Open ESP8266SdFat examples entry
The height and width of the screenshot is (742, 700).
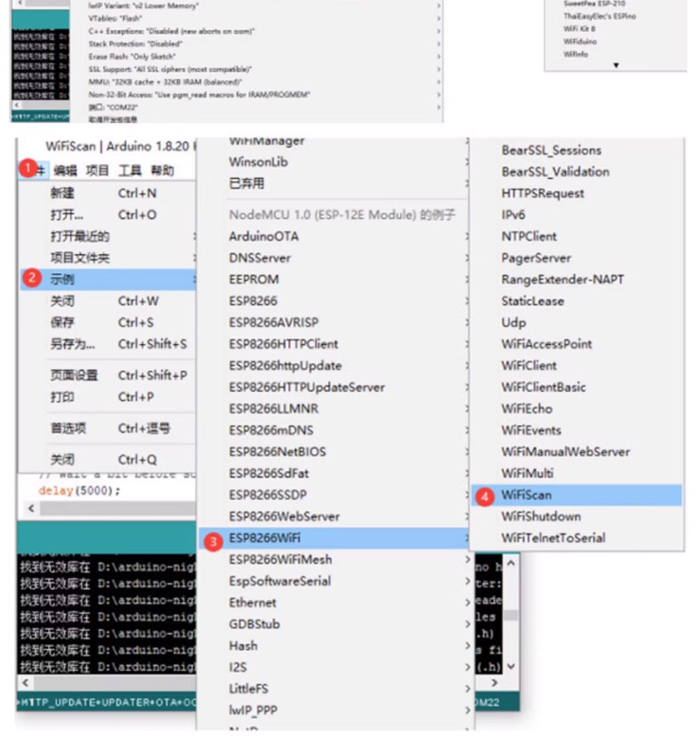(x=334, y=473)
